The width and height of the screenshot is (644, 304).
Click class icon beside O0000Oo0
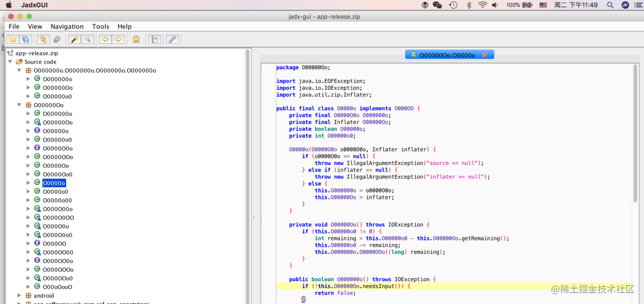point(37,174)
